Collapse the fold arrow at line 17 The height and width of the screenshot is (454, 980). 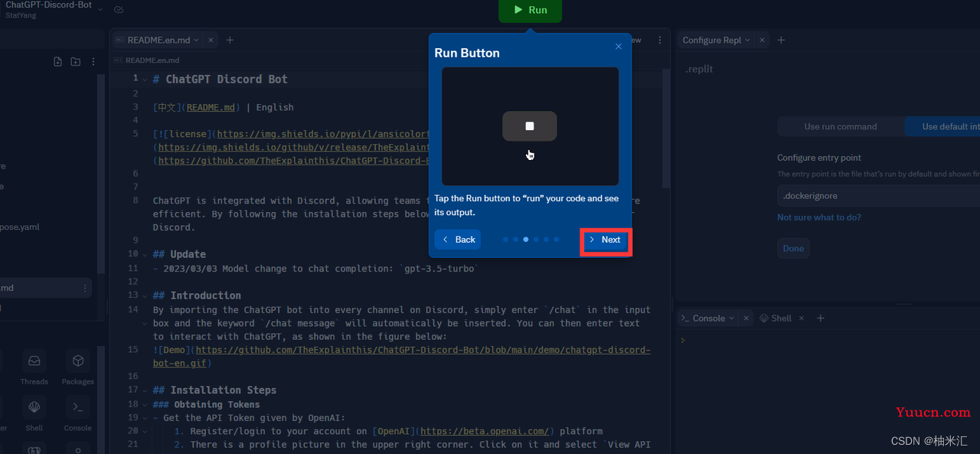click(x=145, y=390)
